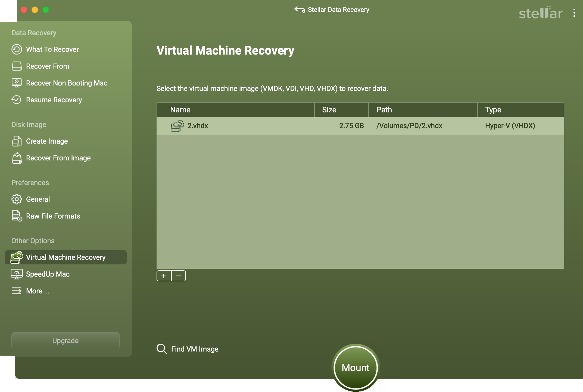Open SpeedUp Mac option

tap(48, 274)
